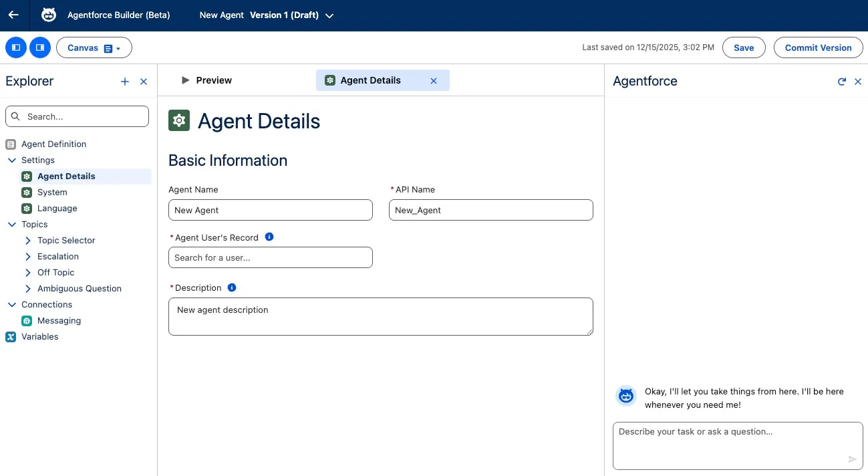
Task: Close the Explorer panel with X icon
Action: pyautogui.click(x=144, y=82)
